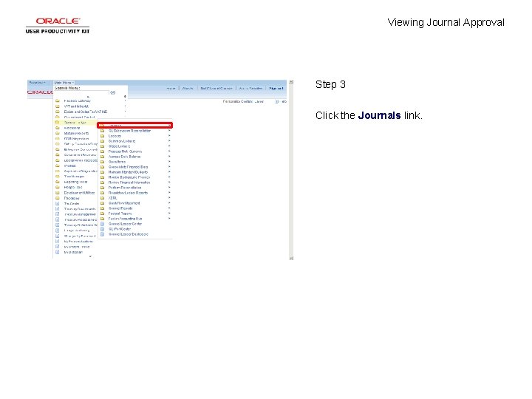This screenshot has height=399, width=532.
Task: Expand the arrow beside Cash Flow Statement
Action: tap(169, 203)
